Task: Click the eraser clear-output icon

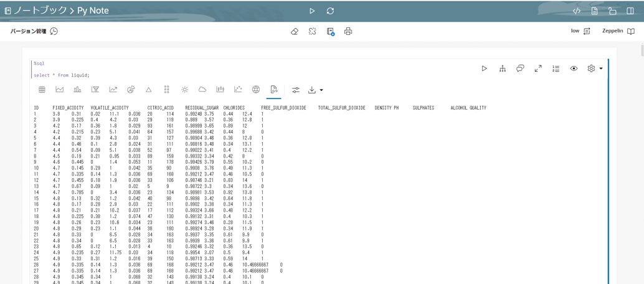Action: click(295, 31)
